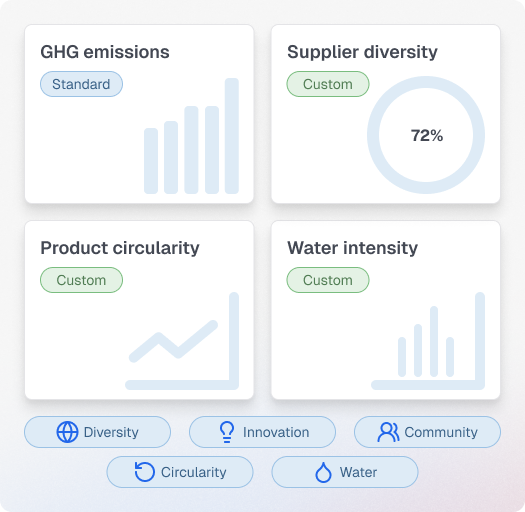Click the Standard badge on GHG emissions
The width and height of the screenshot is (525, 512).
(81, 84)
